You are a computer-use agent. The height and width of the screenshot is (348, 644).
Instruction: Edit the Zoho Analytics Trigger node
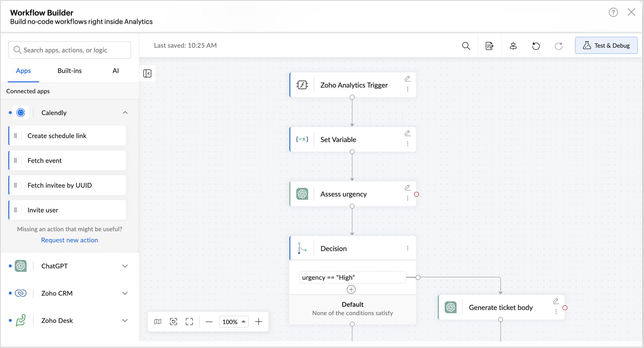408,78
